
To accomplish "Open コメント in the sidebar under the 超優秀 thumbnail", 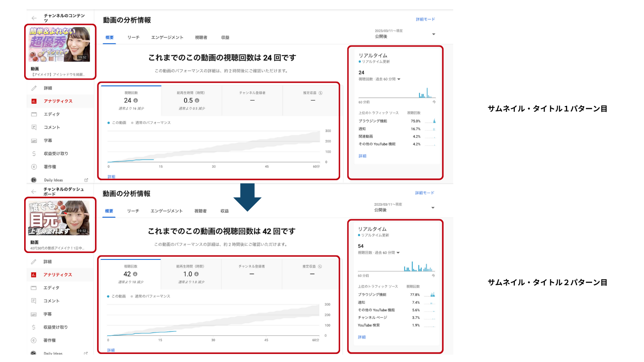I will pos(52,128).
